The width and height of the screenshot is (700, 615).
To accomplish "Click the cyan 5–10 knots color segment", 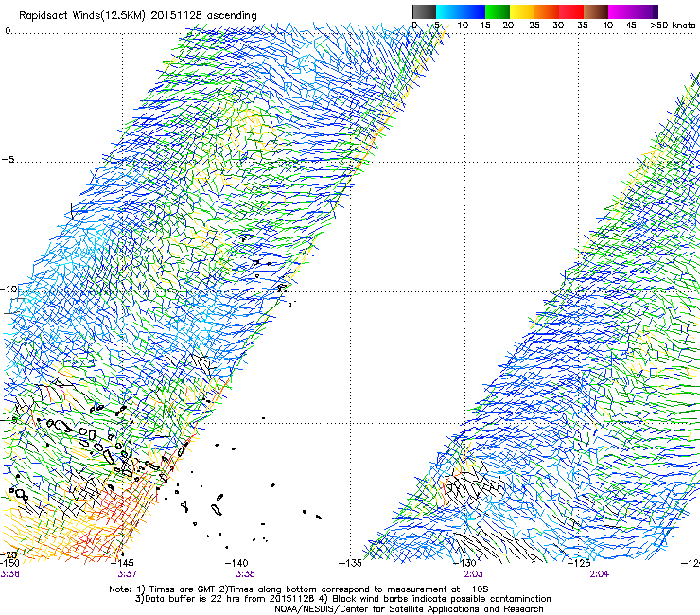I will click(x=448, y=11).
